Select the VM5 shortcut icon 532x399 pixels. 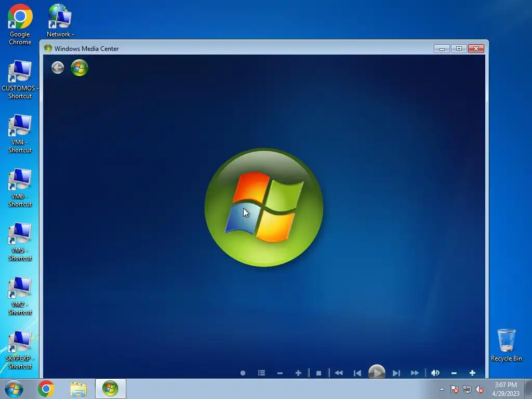pos(20,242)
